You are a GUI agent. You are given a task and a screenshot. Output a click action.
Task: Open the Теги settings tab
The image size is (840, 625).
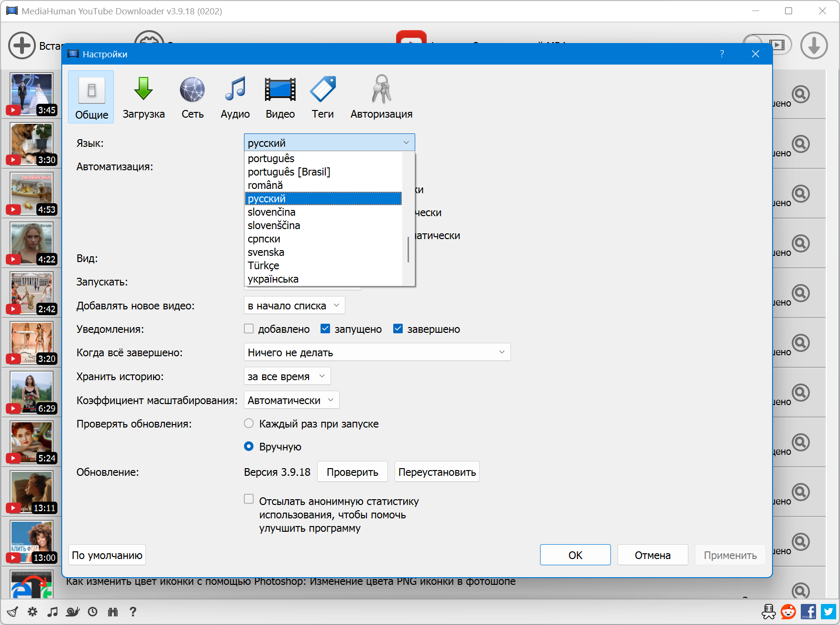point(322,98)
